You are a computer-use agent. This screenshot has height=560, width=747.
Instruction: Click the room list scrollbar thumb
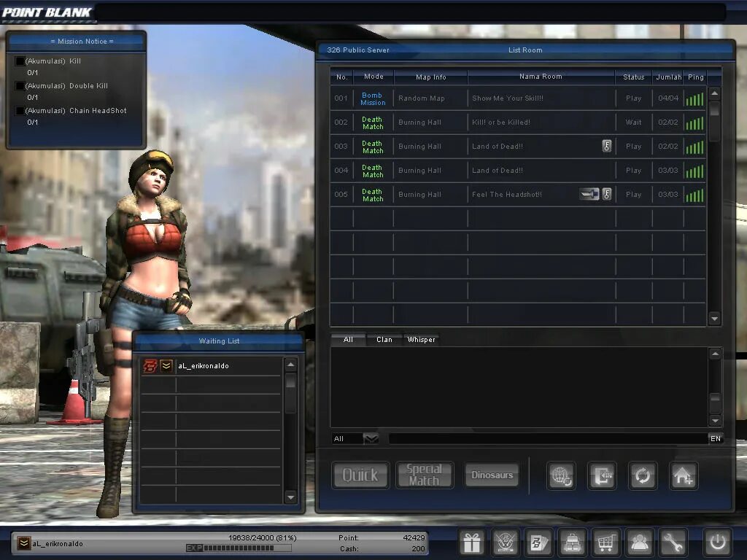click(x=714, y=109)
